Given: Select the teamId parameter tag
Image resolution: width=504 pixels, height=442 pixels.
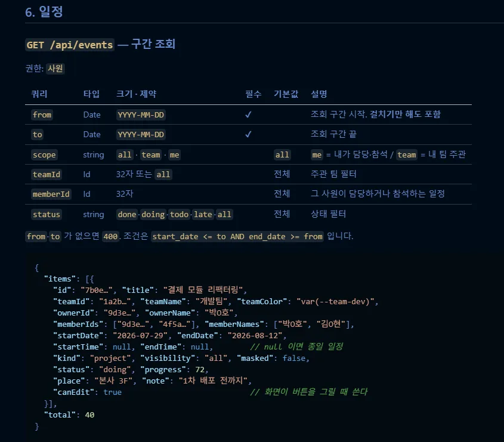Looking at the screenshot, I should (x=47, y=175).
